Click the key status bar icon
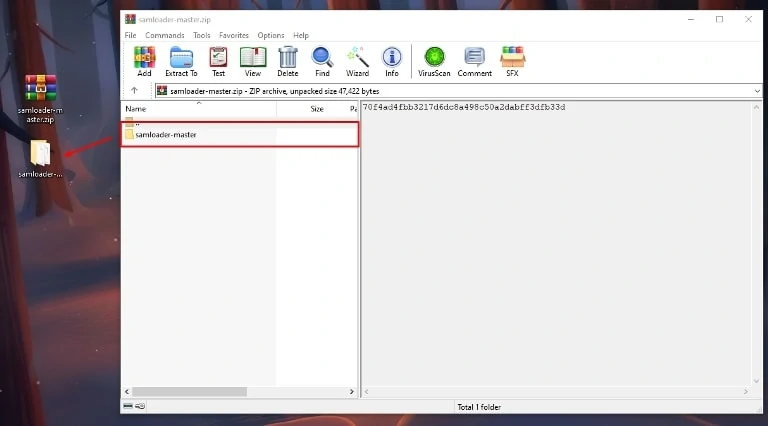768x426 pixels. pos(140,406)
